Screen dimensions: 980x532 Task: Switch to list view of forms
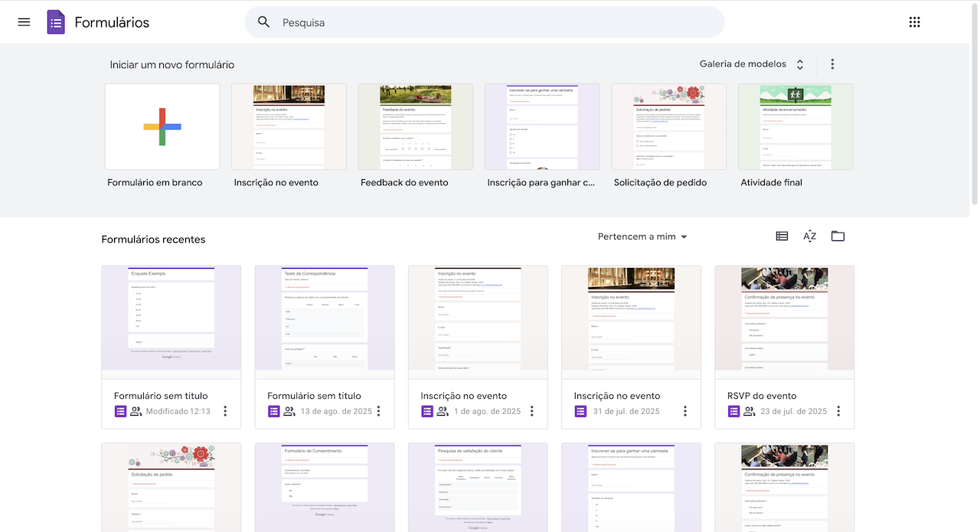click(x=782, y=237)
